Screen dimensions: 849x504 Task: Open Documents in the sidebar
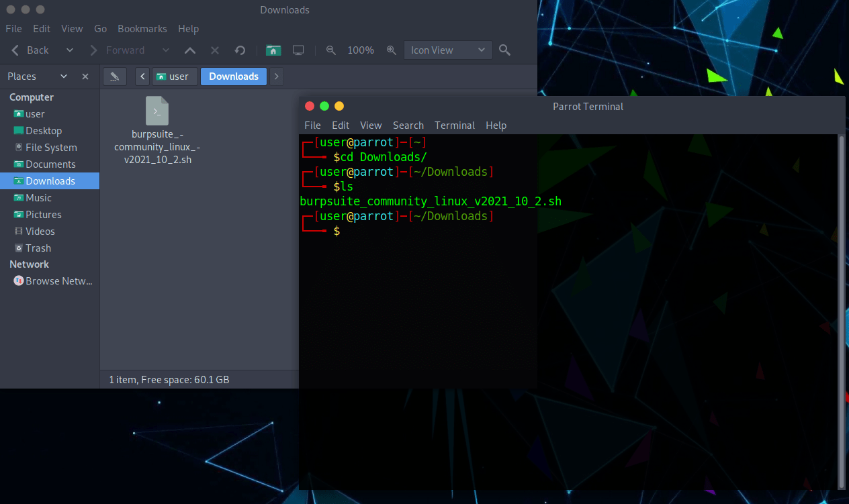pos(50,164)
